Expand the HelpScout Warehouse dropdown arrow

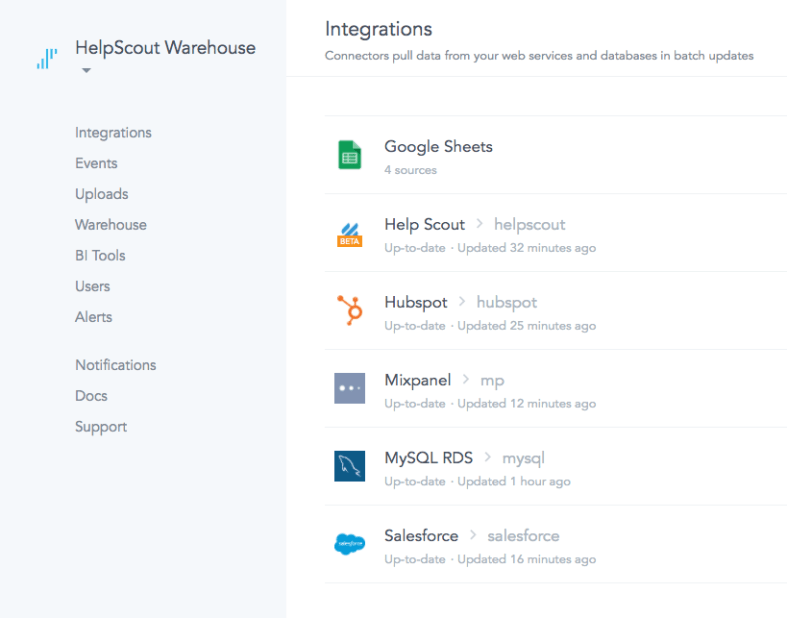point(86,70)
